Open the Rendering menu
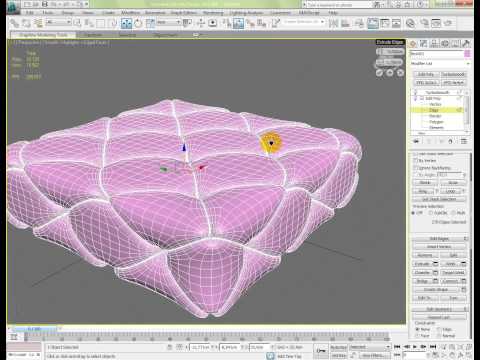This screenshot has height=360, width=480. 213,13
